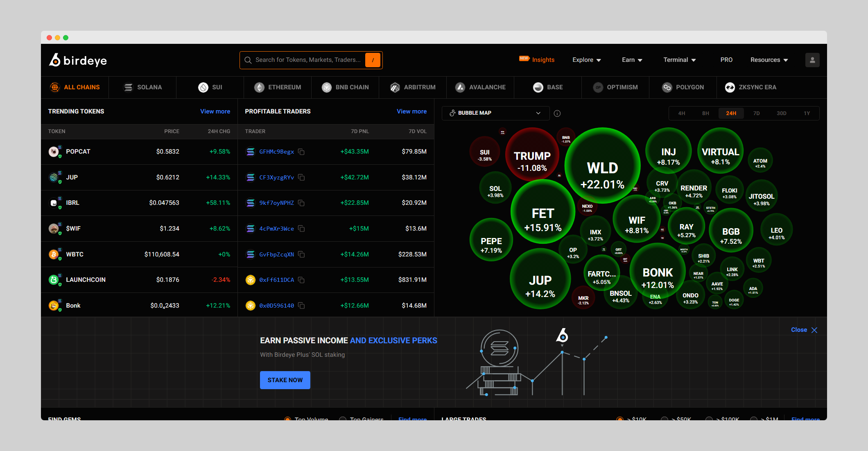Viewport: 868px width, 451px height.
Task: Click the WLD bubble in the bubble map
Action: tap(602, 166)
